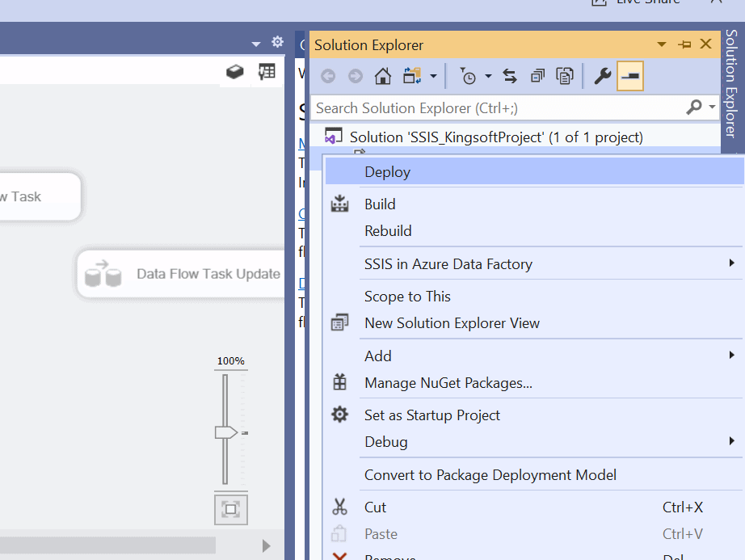
Task: Click the Forward navigation arrow in Solution Explorer
Action: (x=355, y=76)
